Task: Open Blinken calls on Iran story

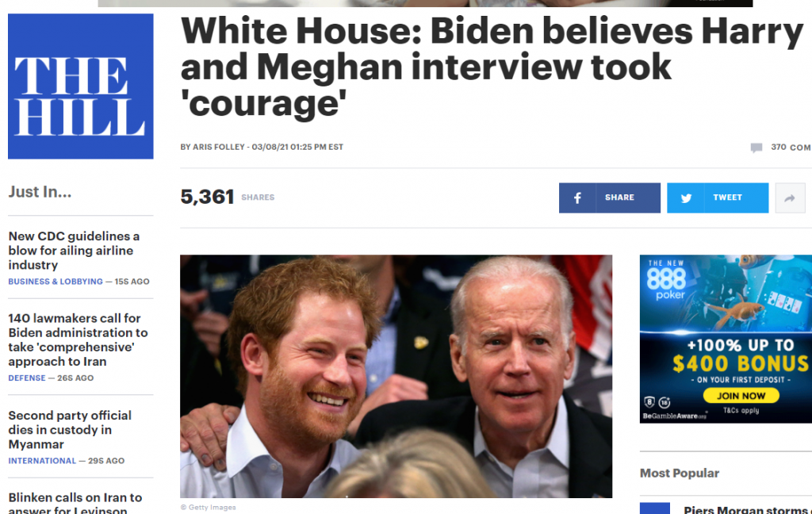Action: 75,503
